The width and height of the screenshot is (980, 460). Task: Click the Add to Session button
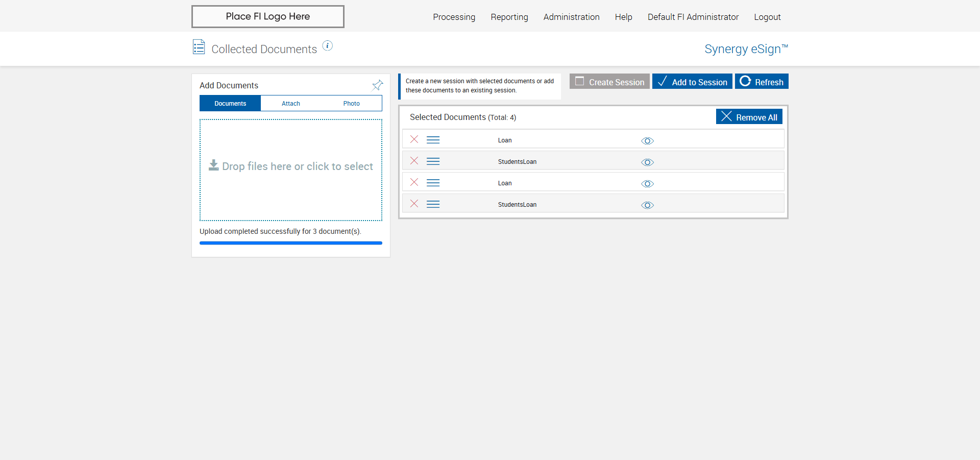click(692, 82)
